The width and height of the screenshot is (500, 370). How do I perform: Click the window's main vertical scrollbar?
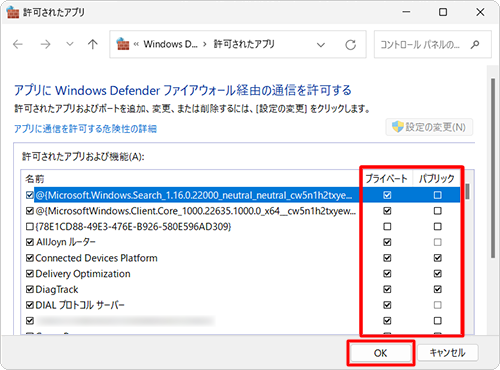493,168
